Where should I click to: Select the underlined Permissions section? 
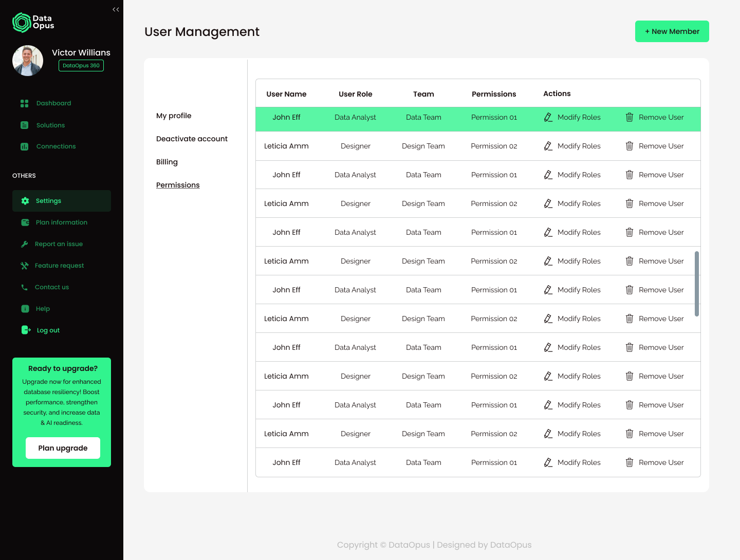click(178, 185)
